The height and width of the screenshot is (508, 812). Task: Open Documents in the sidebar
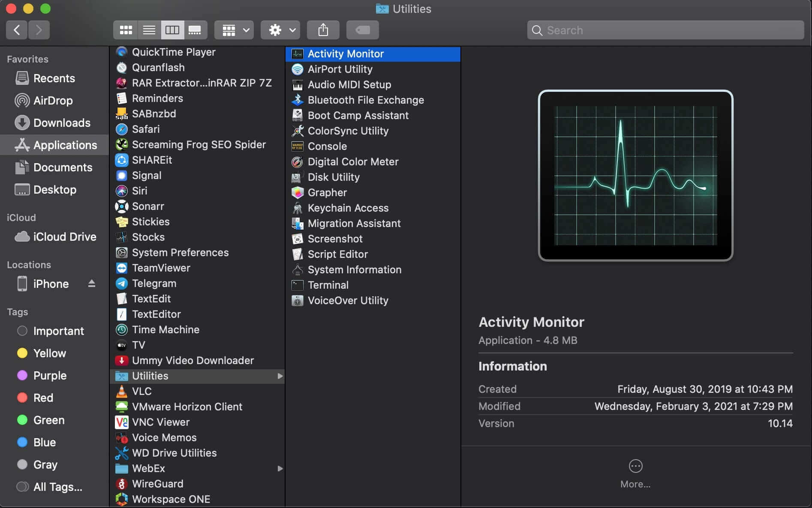[54, 167]
